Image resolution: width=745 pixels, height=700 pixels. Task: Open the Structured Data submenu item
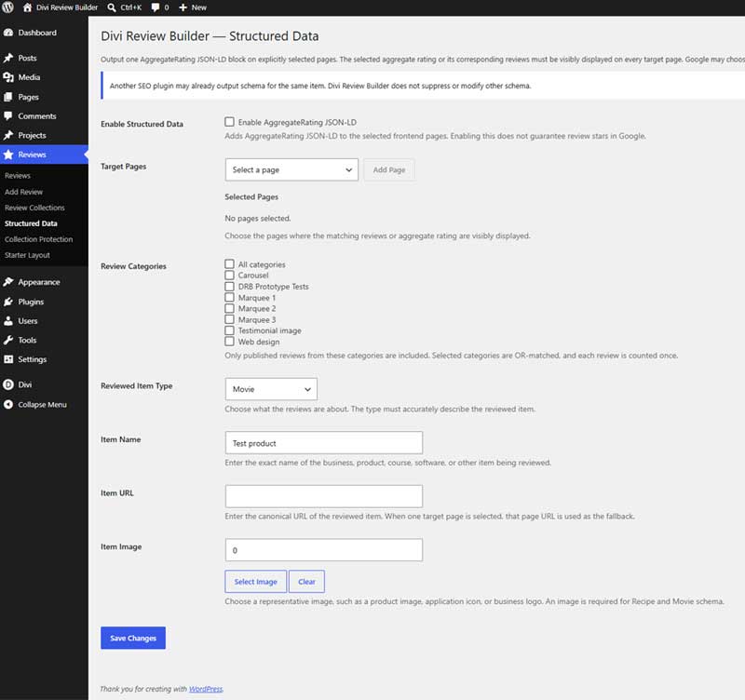(31, 223)
